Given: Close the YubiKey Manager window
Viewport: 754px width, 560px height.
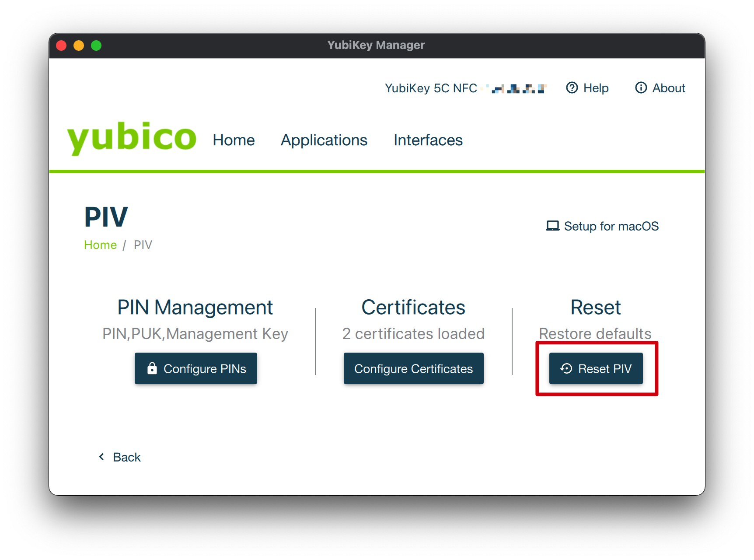Looking at the screenshot, I should (61, 45).
